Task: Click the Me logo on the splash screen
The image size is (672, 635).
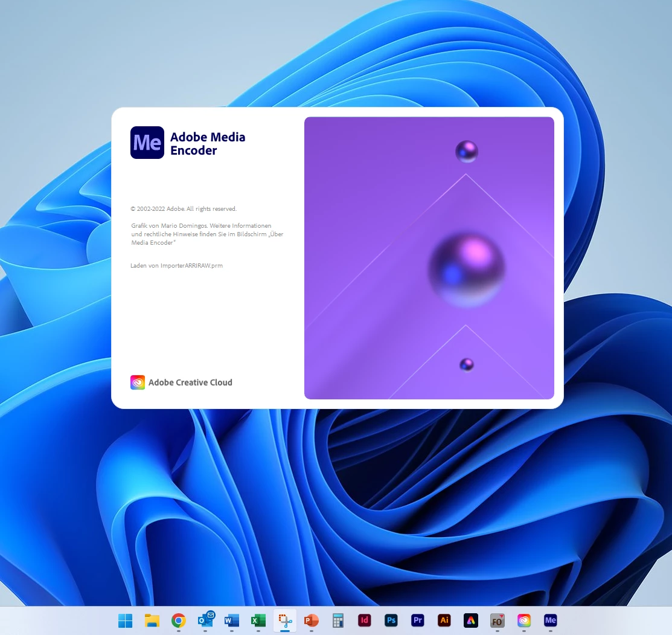Action: pyautogui.click(x=147, y=143)
